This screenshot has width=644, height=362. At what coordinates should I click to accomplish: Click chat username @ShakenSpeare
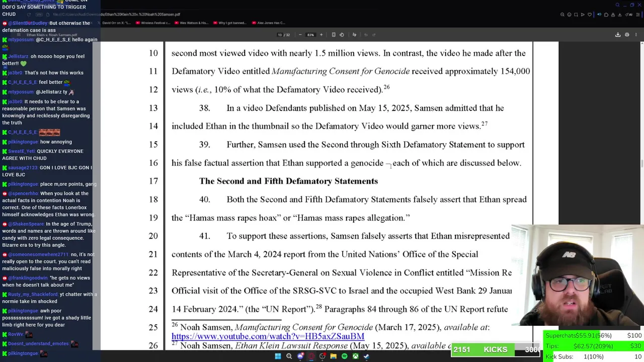(x=26, y=224)
